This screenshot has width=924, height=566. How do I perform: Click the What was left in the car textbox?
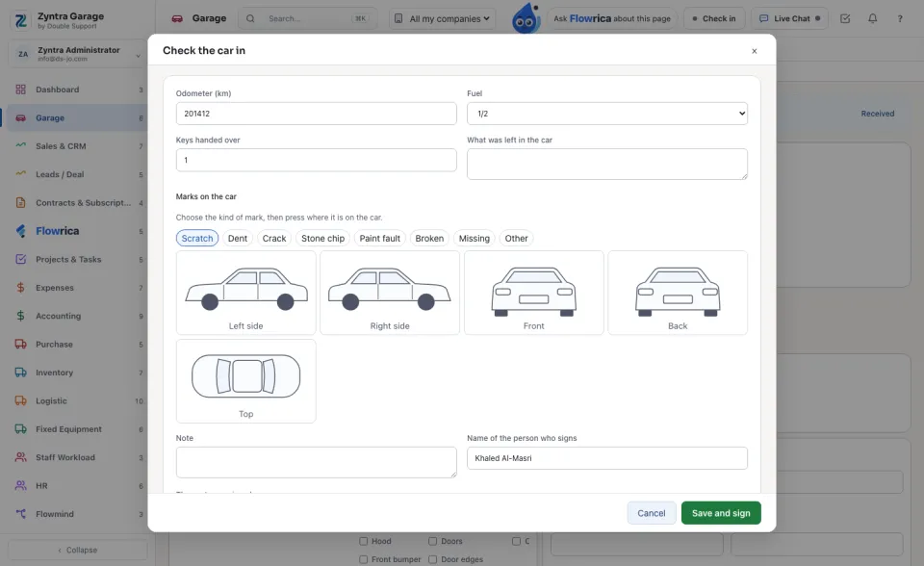click(607, 164)
